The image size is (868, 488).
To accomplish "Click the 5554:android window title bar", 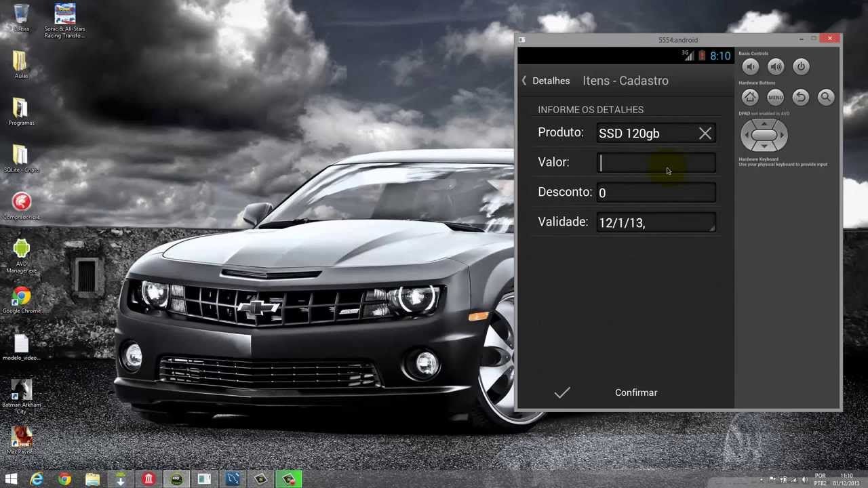I will click(x=678, y=39).
